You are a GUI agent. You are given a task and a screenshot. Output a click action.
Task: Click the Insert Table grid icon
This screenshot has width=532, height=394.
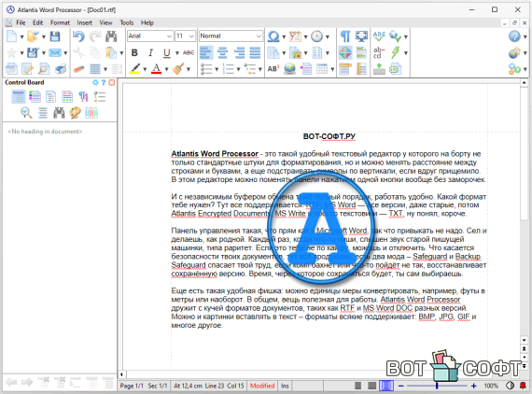322,69
